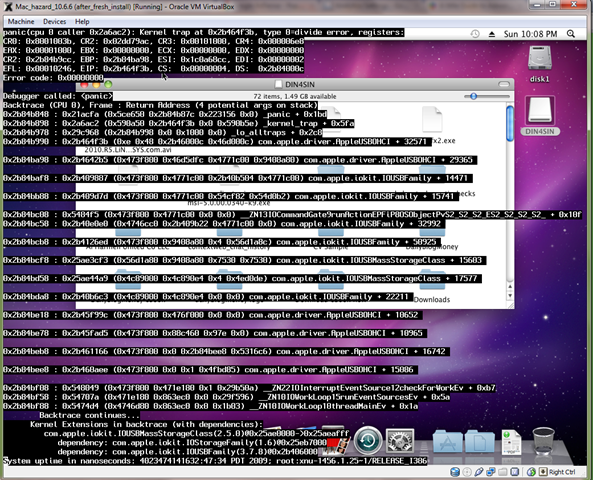Open the Trash in the Dock
593x480 pixels.
[x=543, y=441]
